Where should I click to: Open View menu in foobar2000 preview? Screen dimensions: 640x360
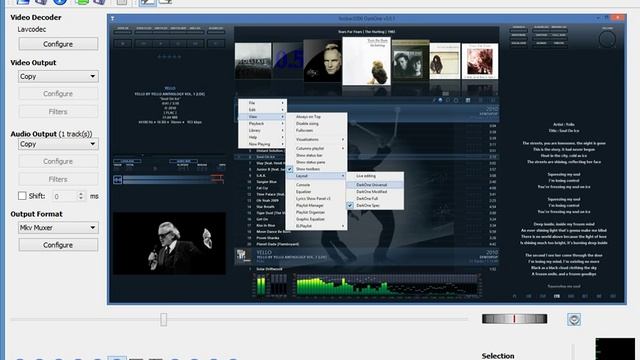(262, 117)
